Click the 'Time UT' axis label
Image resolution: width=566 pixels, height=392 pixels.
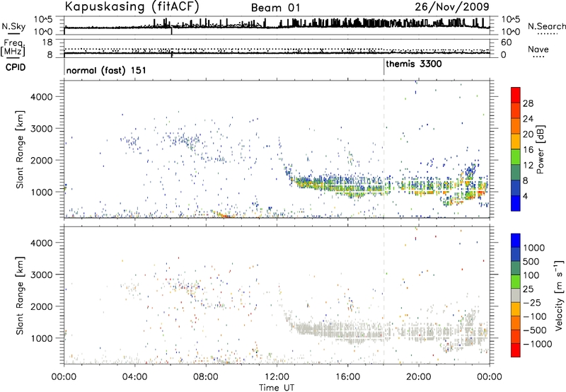click(277, 388)
